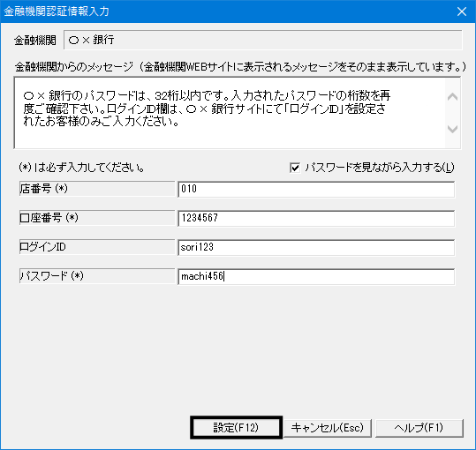Click the ログインID input field containing sori123

[x=316, y=247]
